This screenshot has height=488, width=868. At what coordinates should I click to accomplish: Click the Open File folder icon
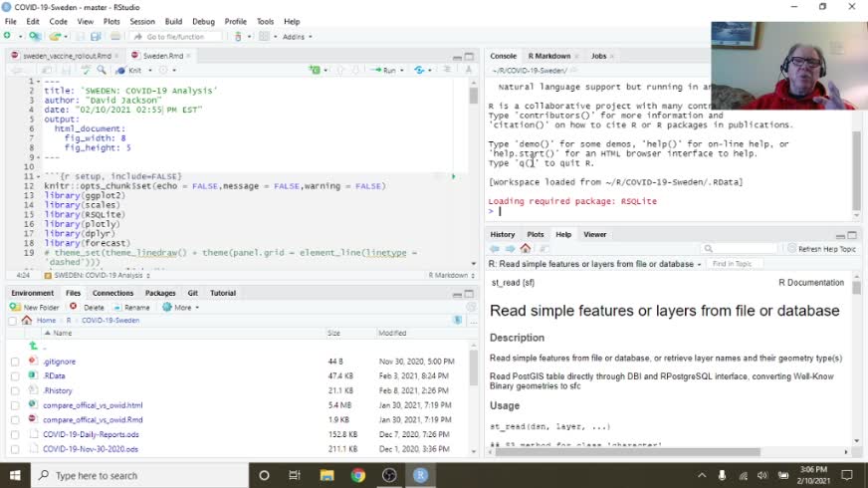pos(54,37)
